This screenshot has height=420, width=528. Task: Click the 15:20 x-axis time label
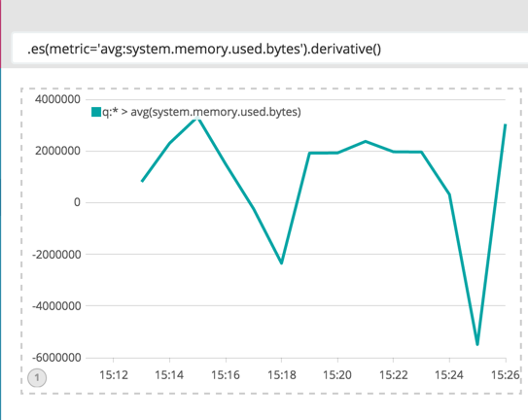[x=337, y=375]
